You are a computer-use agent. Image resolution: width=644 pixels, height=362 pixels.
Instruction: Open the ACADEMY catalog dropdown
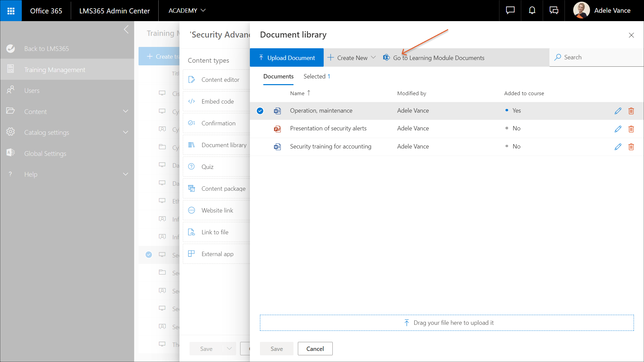point(187,11)
